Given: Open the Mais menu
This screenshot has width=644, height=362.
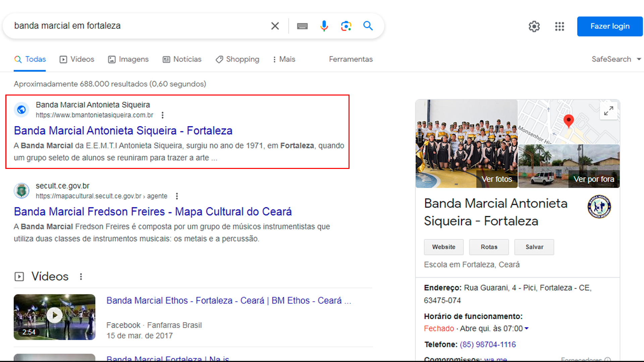Looking at the screenshot, I should tap(284, 59).
